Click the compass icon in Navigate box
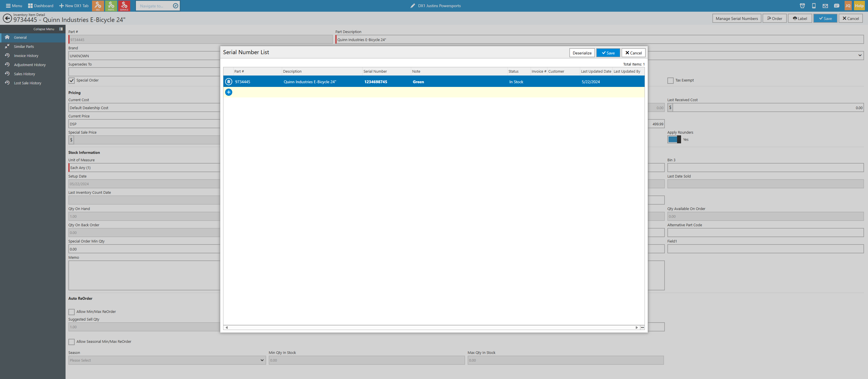This screenshot has height=379, width=868. point(175,6)
